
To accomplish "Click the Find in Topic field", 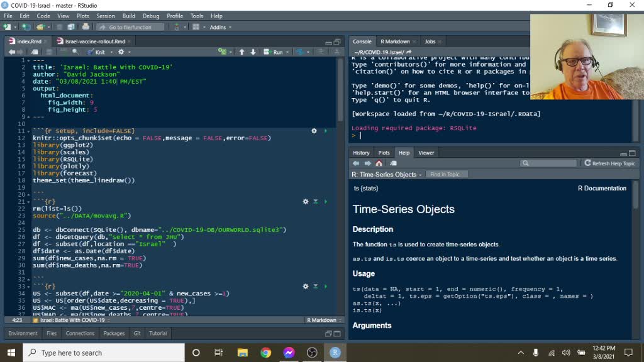I will pyautogui.click(x=447, y=175).
